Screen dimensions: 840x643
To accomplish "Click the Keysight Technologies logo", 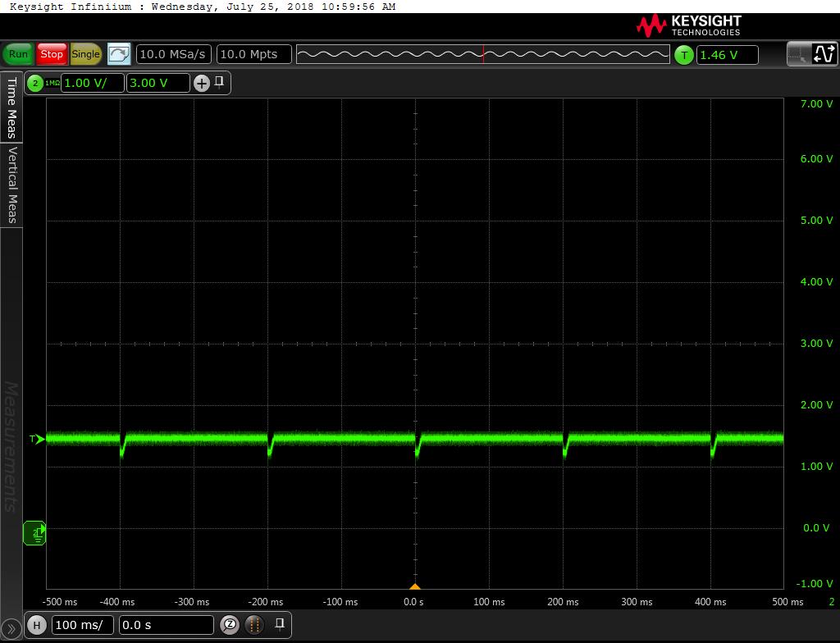I will pyautogui.click(x=689, y=25).
